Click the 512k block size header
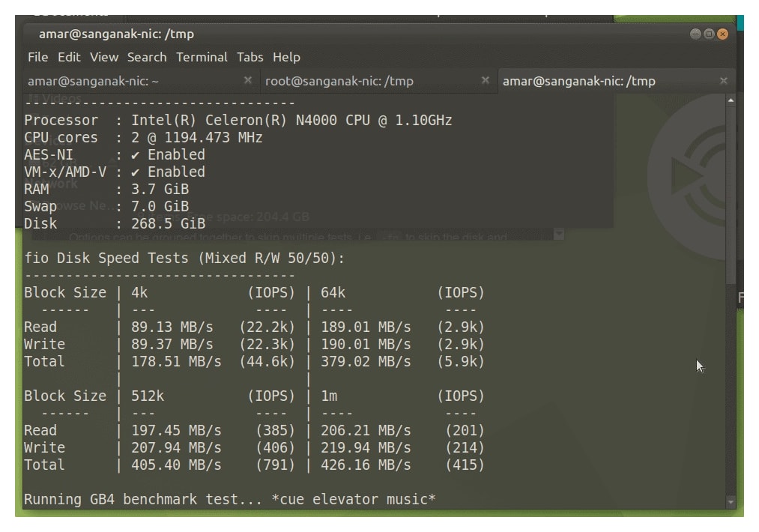This screenshot has width=759, height=532. [x=148, y=396]
